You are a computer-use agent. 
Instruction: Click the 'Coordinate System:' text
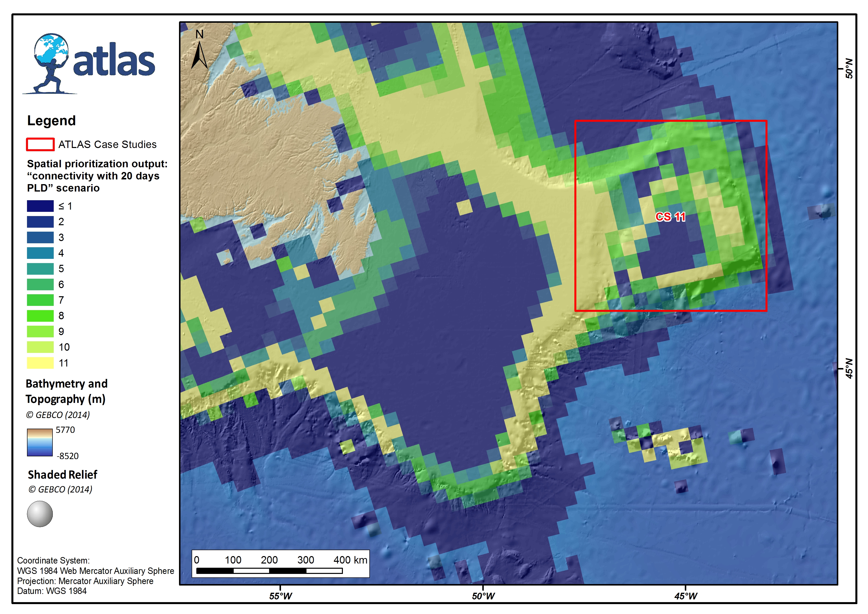coord(53,560)
